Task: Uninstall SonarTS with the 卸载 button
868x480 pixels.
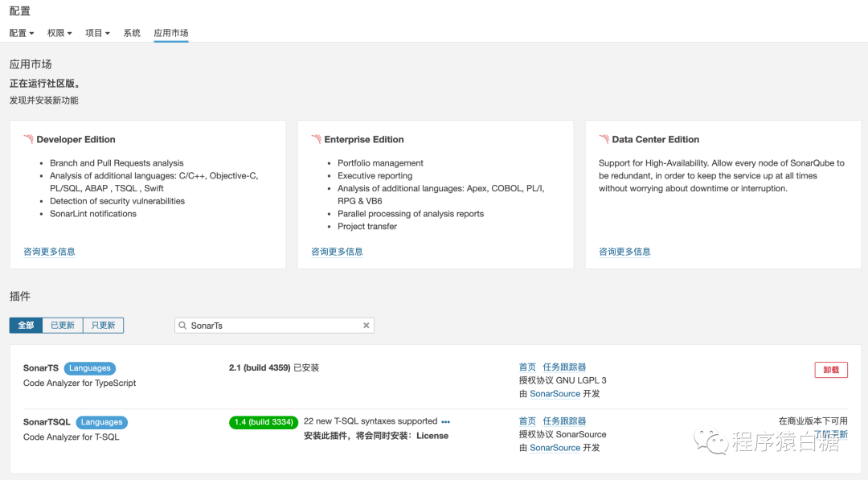Action: point(831,370)
